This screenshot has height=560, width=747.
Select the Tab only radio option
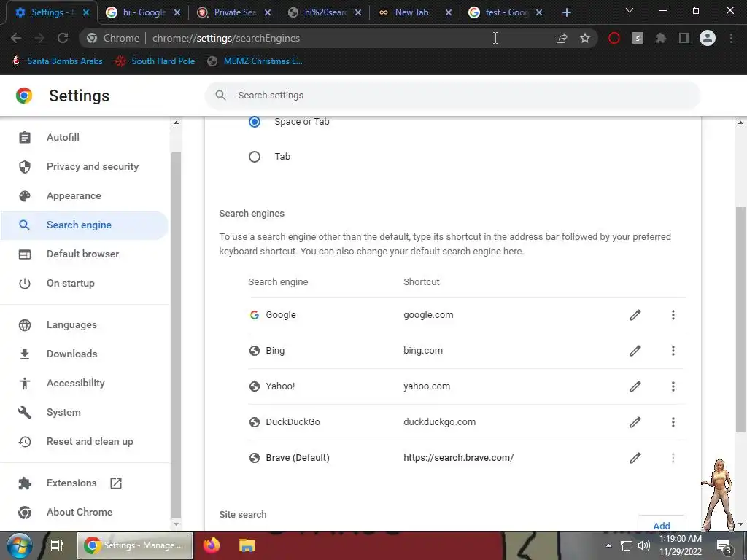pos(255,157)
